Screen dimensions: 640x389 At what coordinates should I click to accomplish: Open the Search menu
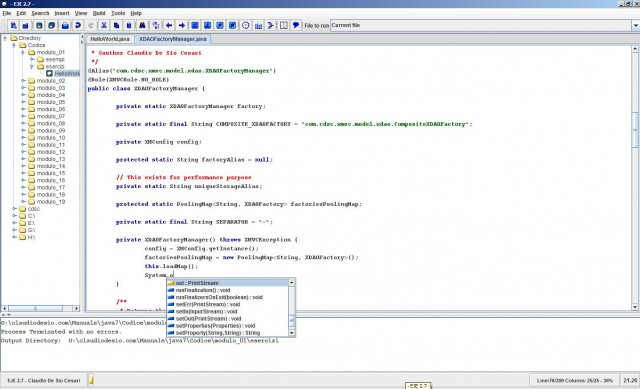40,13
